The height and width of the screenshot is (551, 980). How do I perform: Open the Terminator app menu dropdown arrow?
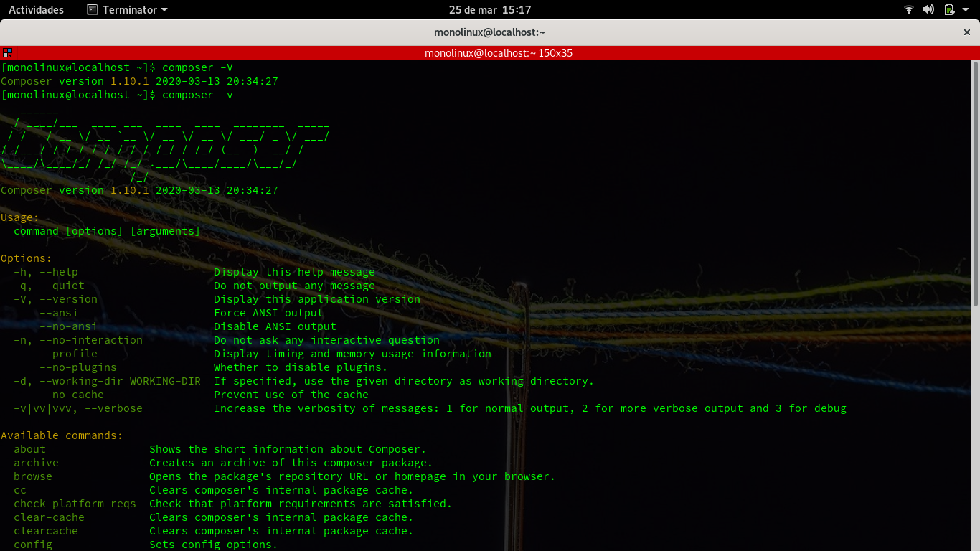164,10
